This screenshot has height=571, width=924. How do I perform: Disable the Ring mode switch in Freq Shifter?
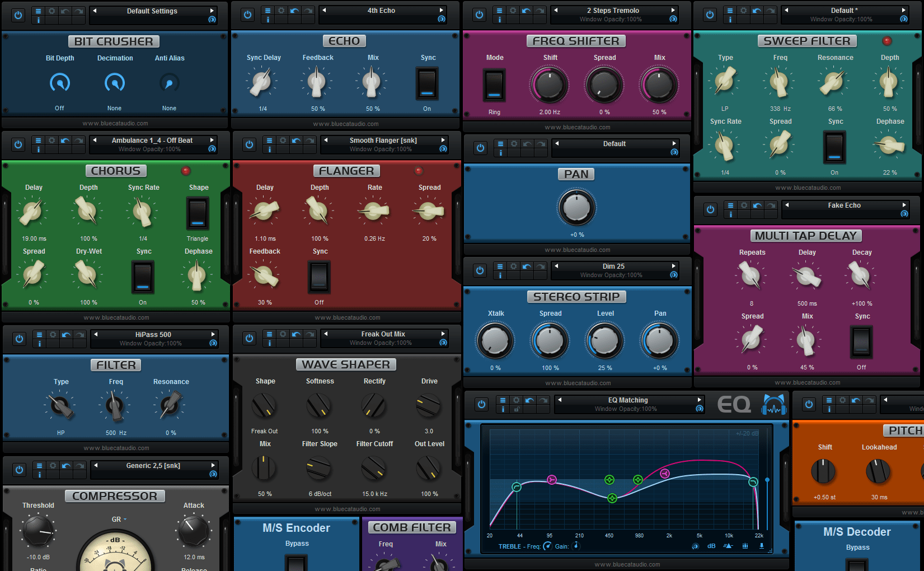click(494, 86)
